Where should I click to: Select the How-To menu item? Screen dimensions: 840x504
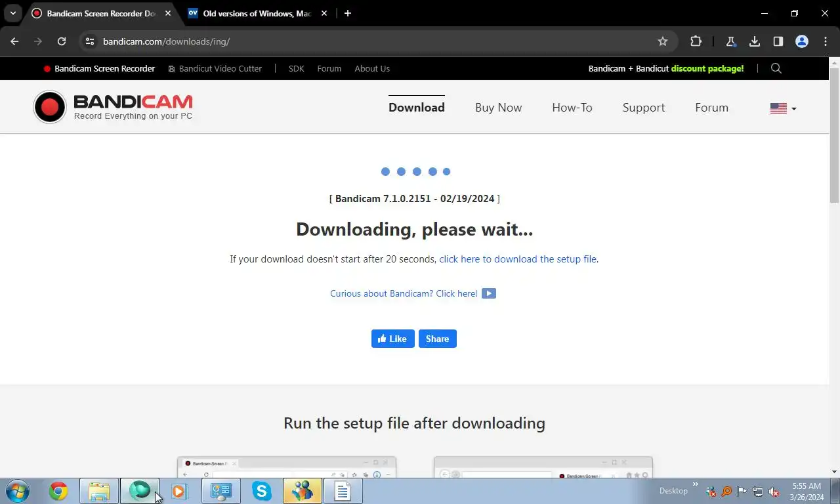click(572, 108)
